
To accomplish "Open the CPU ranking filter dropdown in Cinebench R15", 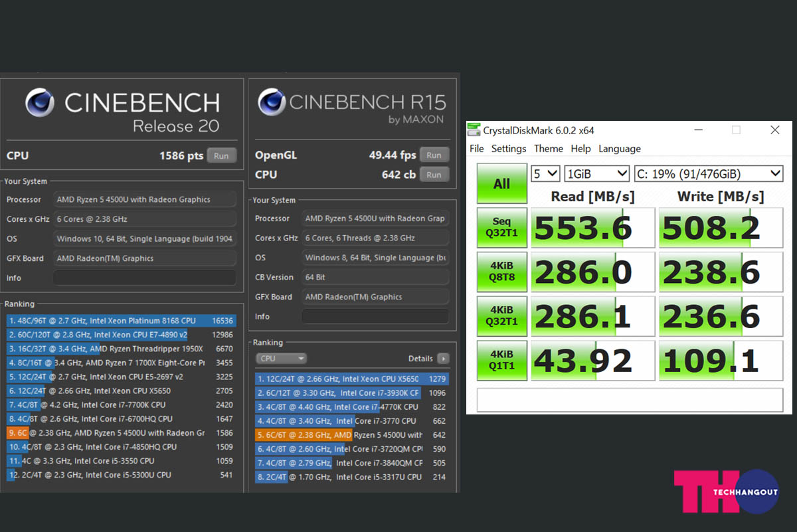I will pos(281,359).
